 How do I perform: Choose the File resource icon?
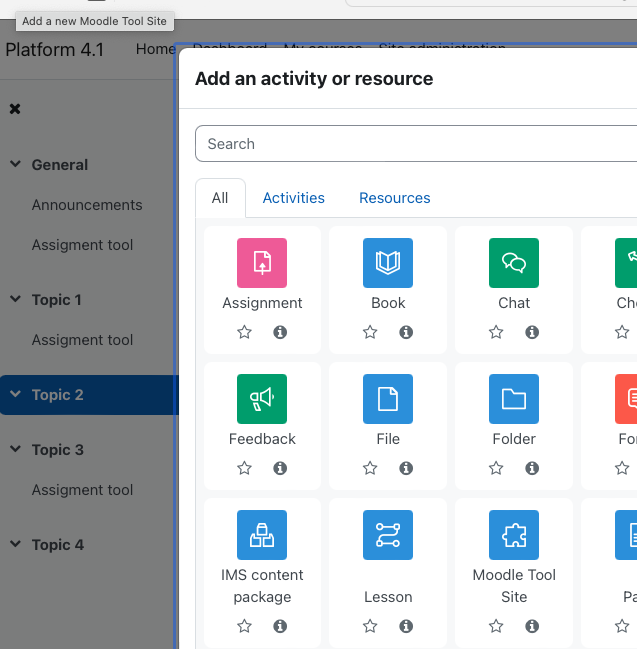click(388, 399)
